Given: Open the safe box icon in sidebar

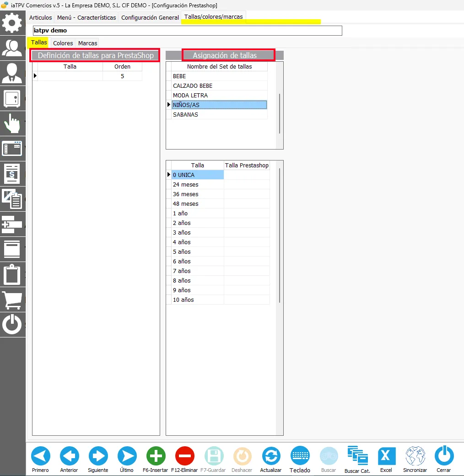Looking at the screenshot, I should (12, 98).
